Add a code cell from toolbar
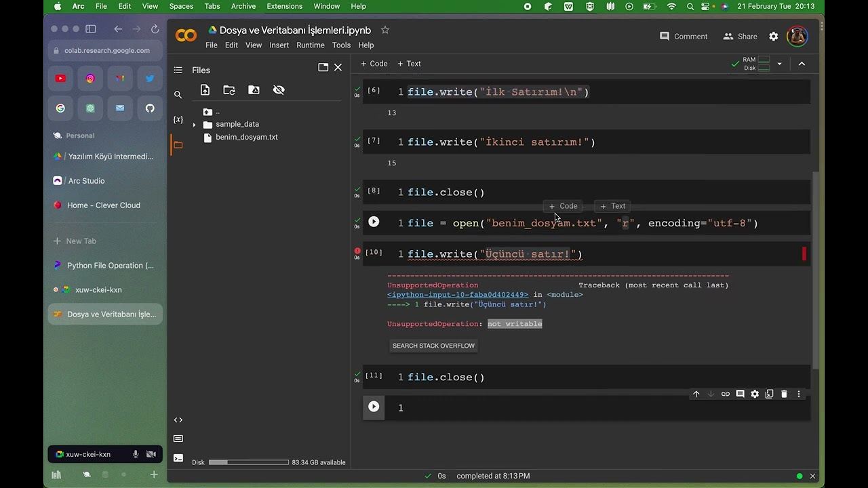This screenshot has height=488, width=868. pyautogui.click(x=374, y=64)
